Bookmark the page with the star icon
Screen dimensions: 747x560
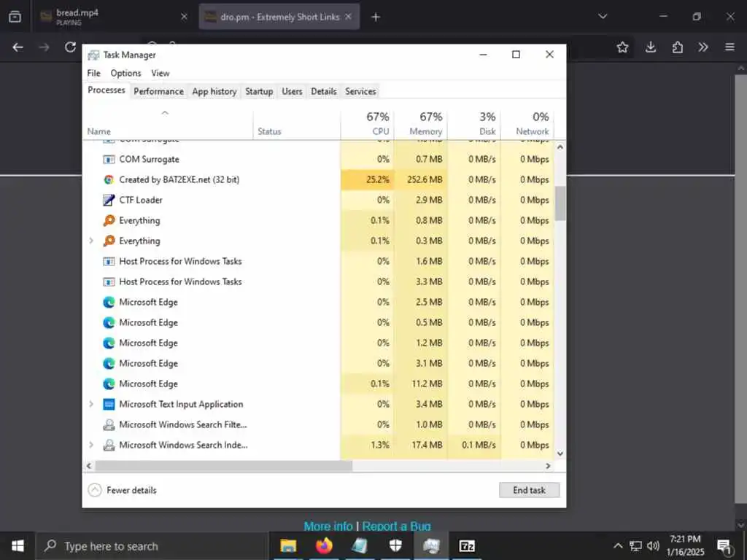point(622,47)
